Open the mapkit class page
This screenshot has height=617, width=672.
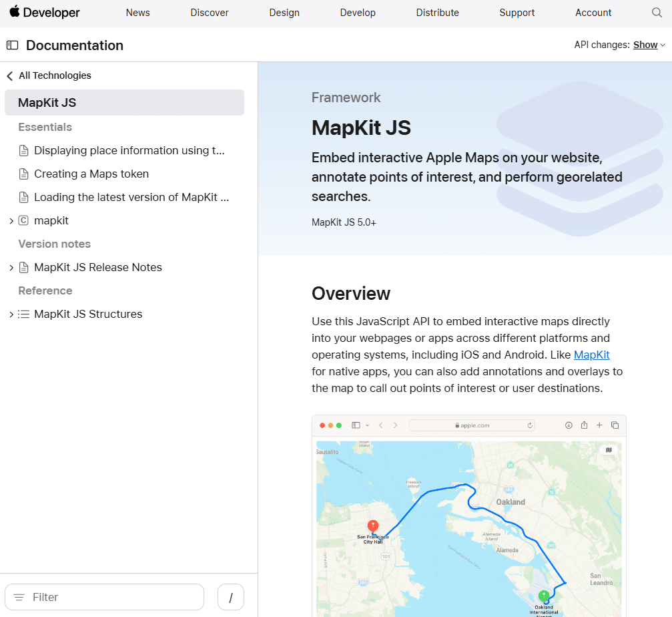click(51, 220)
